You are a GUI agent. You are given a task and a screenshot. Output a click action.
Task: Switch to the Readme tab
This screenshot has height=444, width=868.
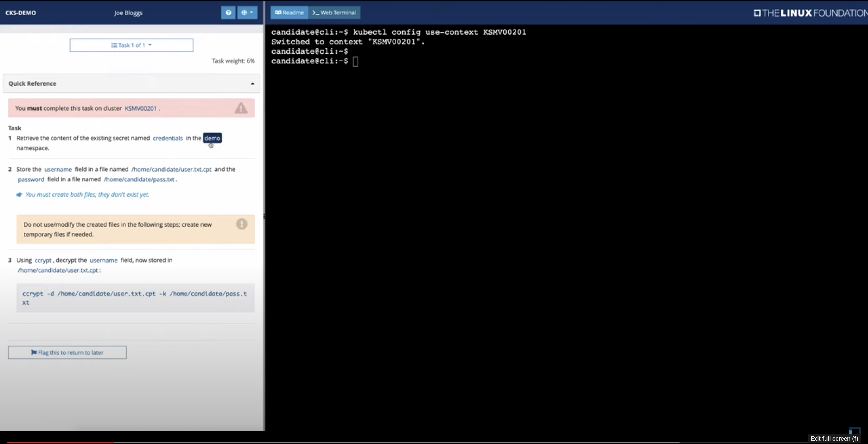tap(289, 13)
